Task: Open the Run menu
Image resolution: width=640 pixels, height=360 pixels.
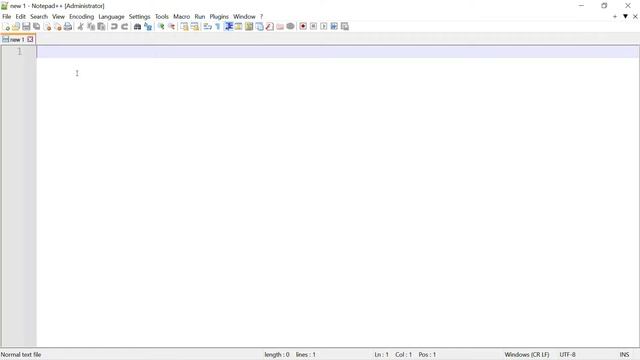Action: tap(200, 17)
